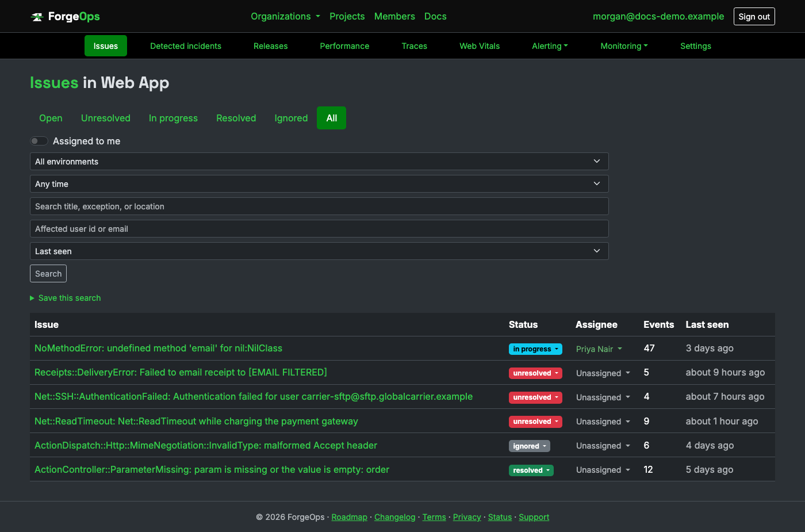Open the Support footer link
This screenshot has height=532, width=805.
coord(534,517)
